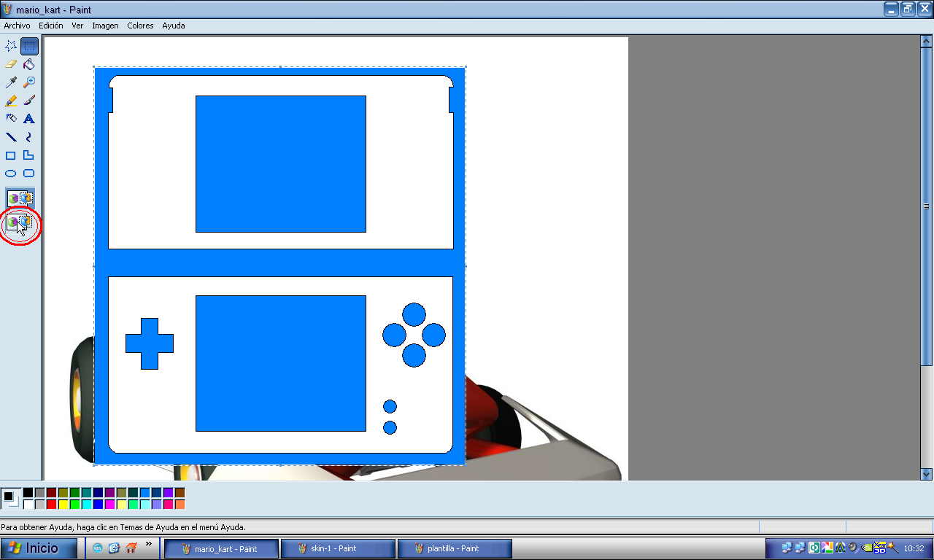Select the Fill With Color bucket tool
This screenshot has height=560, width=934.
(29, 64)
